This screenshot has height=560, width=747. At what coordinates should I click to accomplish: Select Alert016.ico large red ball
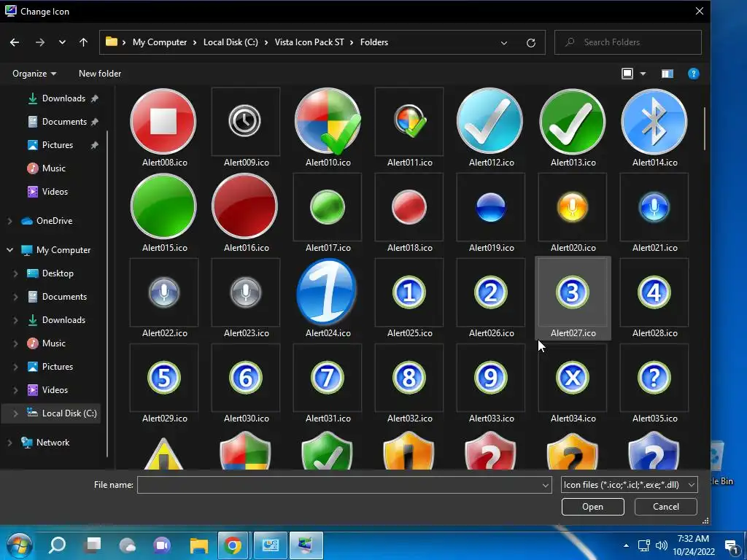tap(245, 206)
